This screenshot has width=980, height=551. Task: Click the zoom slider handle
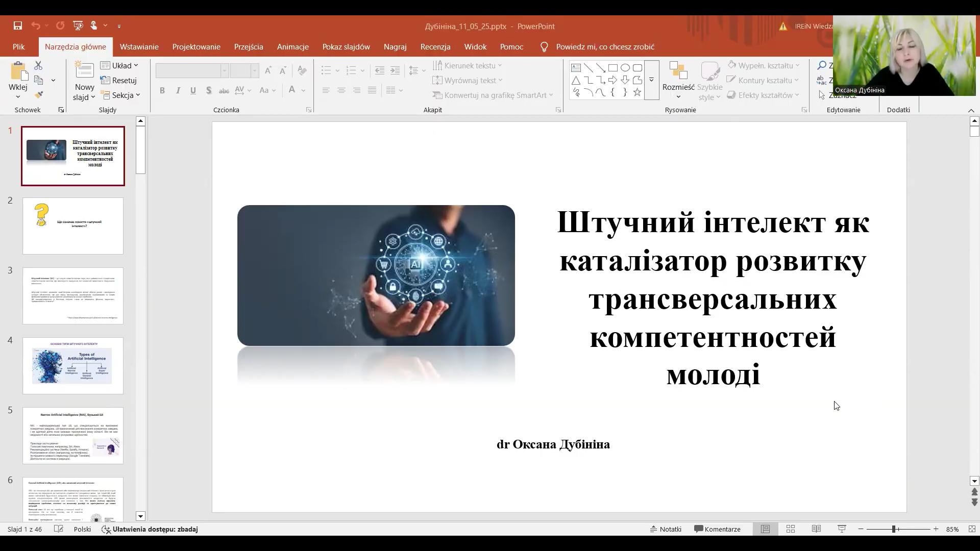[894, 529]
